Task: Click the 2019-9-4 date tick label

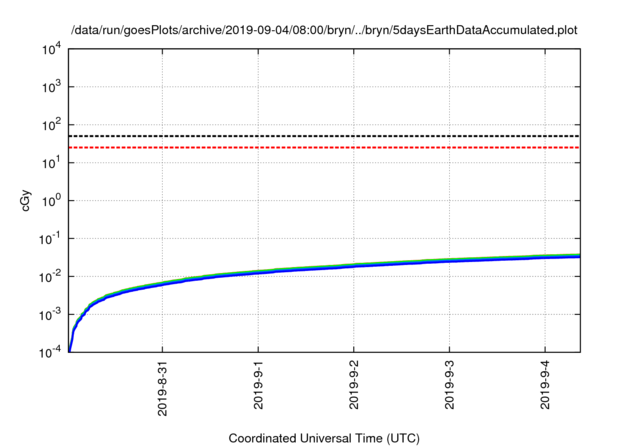Action: click(x=545, y=385)
